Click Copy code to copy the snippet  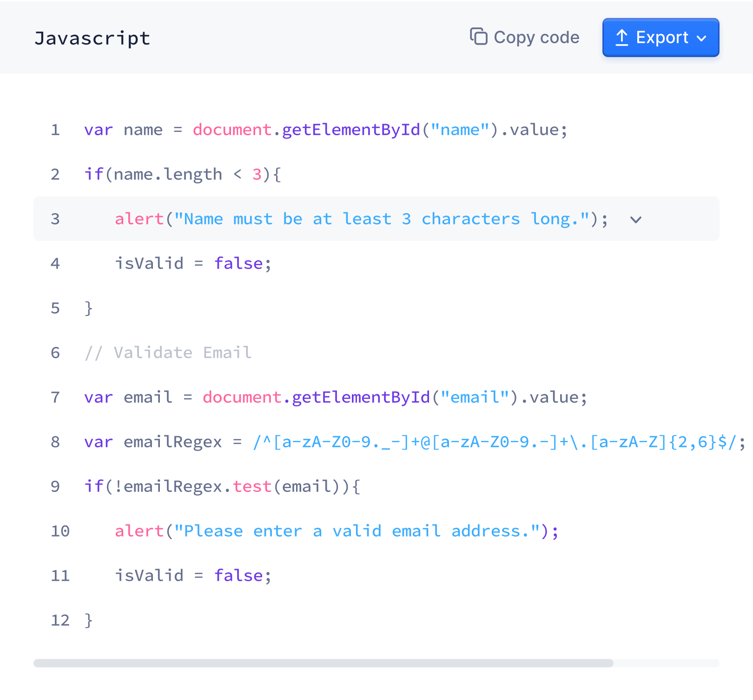(x=536, y=37)
